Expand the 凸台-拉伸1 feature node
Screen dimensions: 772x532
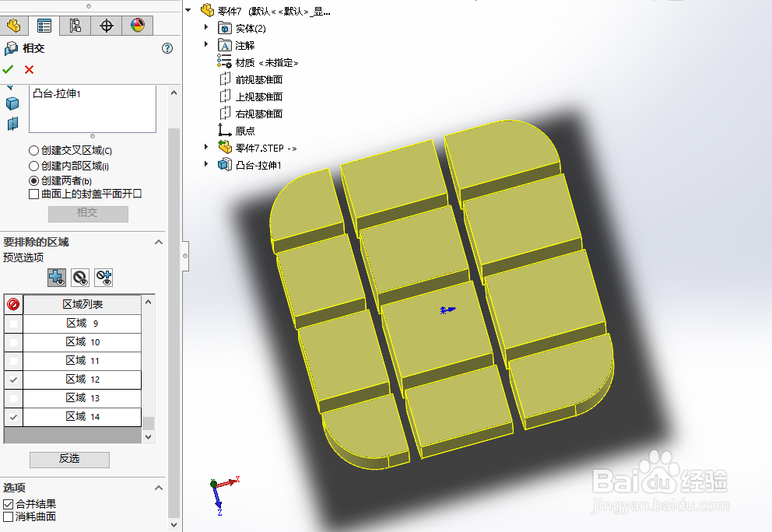coord(205,164)
